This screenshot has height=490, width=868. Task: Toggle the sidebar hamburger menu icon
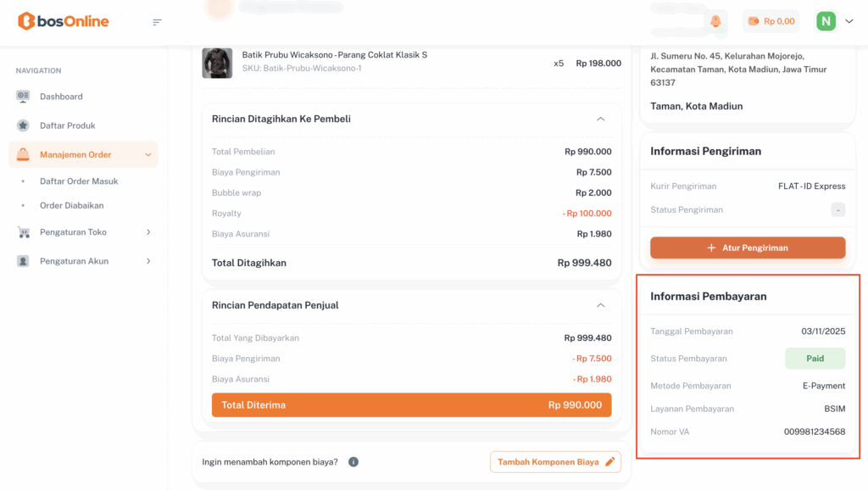157,22
